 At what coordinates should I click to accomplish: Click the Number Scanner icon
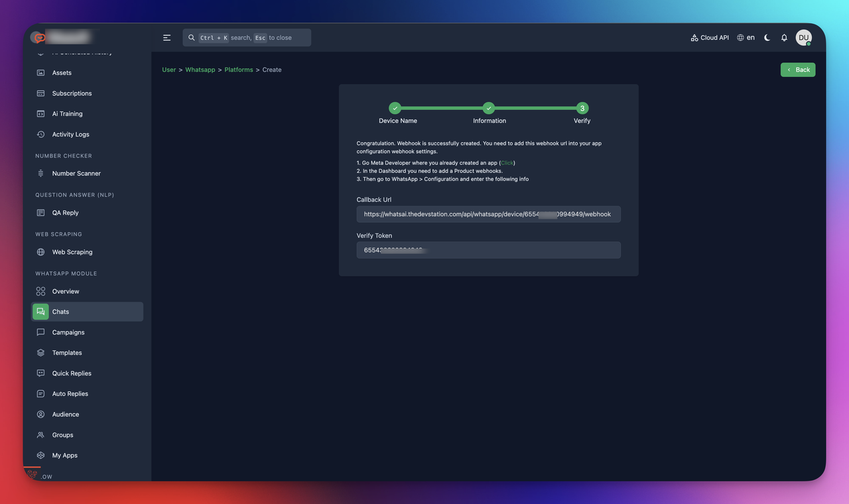[x=40, y=174]
